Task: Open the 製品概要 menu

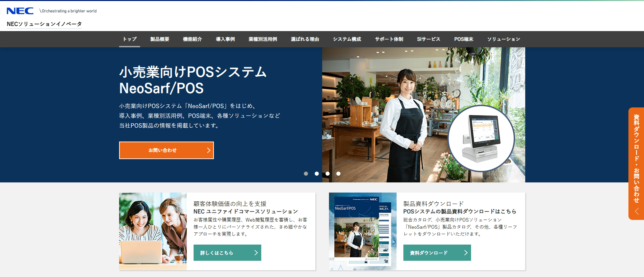Action: click(x=160, y=39)
